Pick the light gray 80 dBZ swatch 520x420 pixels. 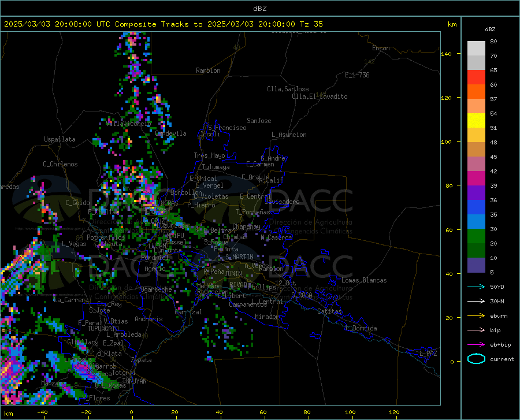tap(476, 49)
